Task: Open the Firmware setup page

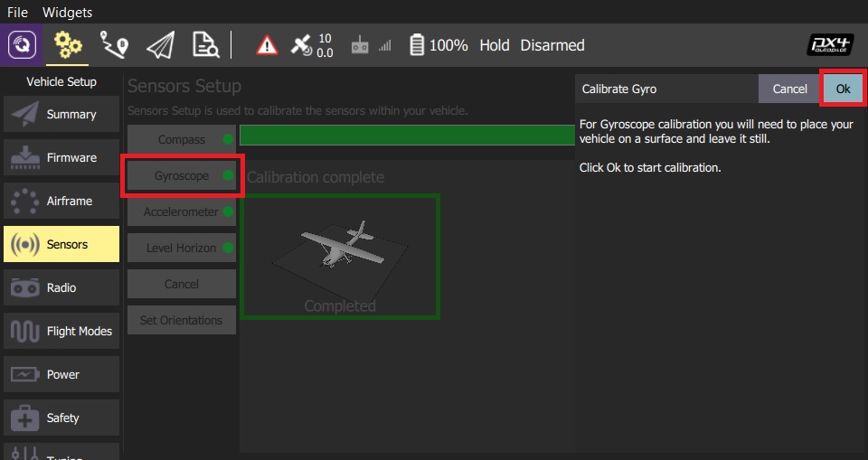Action: [61, 158]
